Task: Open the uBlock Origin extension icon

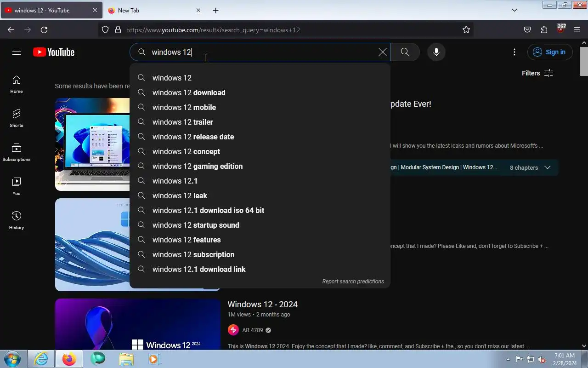Action: click(560, 29)
